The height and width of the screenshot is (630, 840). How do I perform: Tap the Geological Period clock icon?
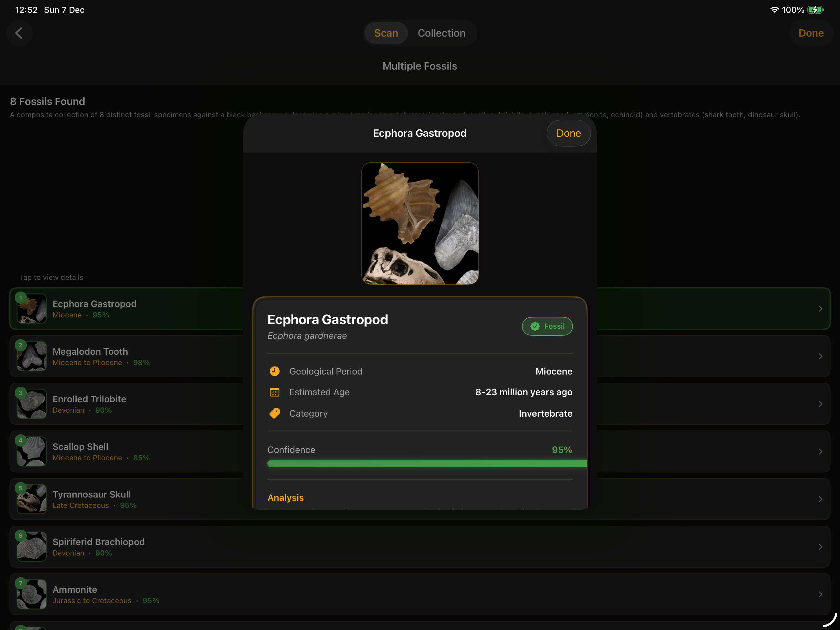[x=275, y=371]
